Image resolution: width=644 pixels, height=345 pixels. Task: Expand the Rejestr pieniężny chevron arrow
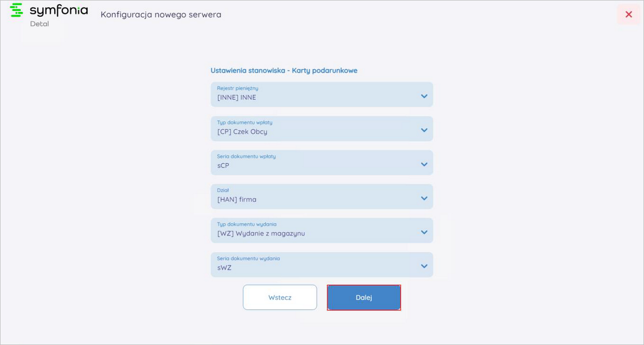[424, 97]
